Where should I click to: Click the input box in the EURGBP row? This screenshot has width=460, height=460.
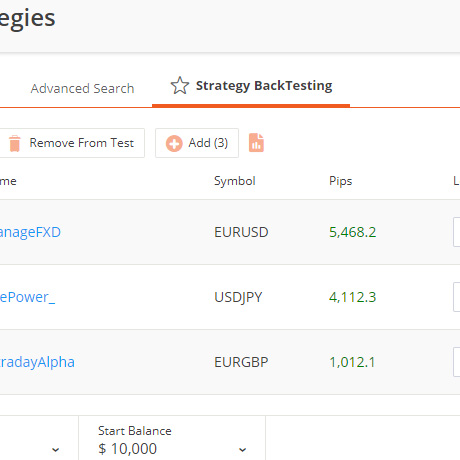456,362
